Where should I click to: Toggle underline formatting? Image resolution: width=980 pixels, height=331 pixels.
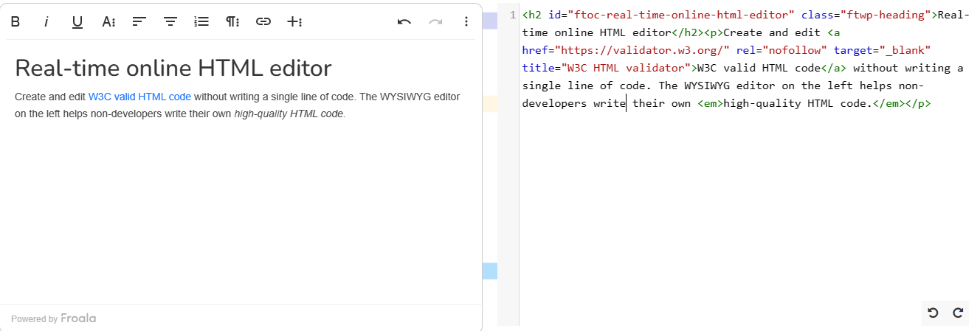click(x=77, y=21)
